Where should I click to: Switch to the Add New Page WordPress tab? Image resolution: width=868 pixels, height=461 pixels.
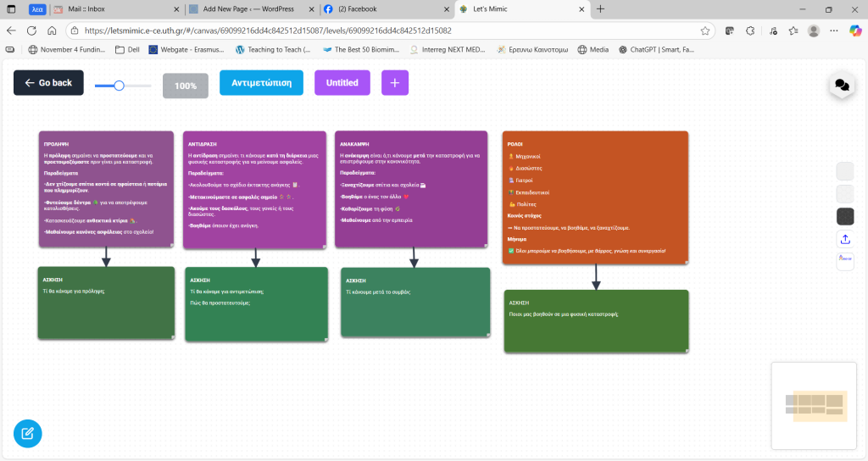point(252,9)
